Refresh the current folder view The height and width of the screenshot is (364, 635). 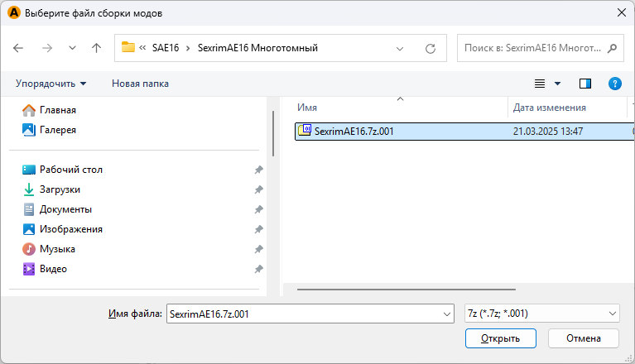click(x=430, y=48)
